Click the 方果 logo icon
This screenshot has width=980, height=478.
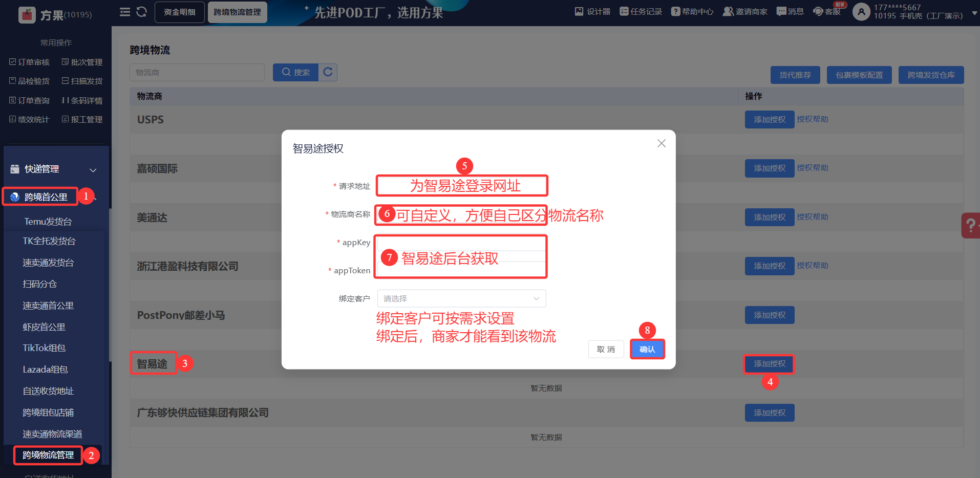(x=27, y=15)
